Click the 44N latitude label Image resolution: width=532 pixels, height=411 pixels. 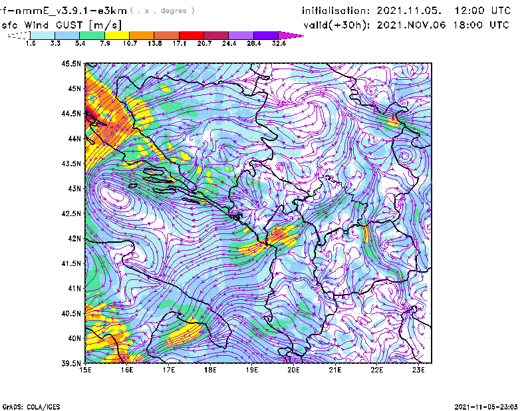(x=74, y=138)
